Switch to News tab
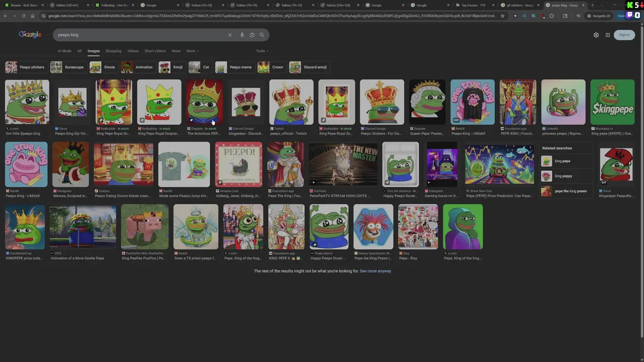The height and width of the screenshot is (362, 644). pyautogui.click(x=176, y=51)
